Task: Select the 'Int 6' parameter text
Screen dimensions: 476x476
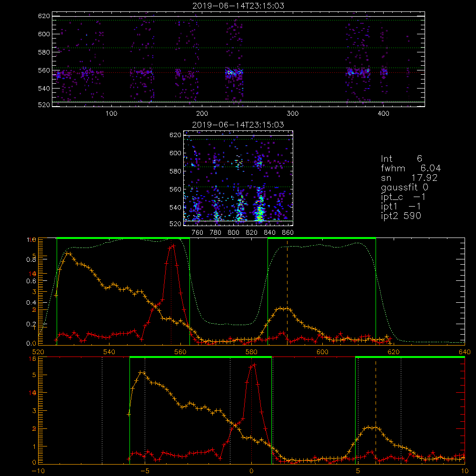Action: [401, 159]
